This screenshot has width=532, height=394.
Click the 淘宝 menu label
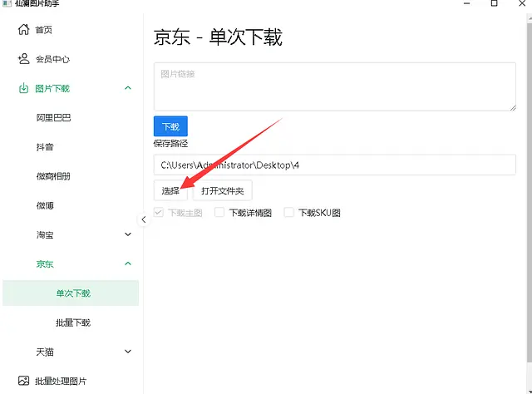pos(45,235)
